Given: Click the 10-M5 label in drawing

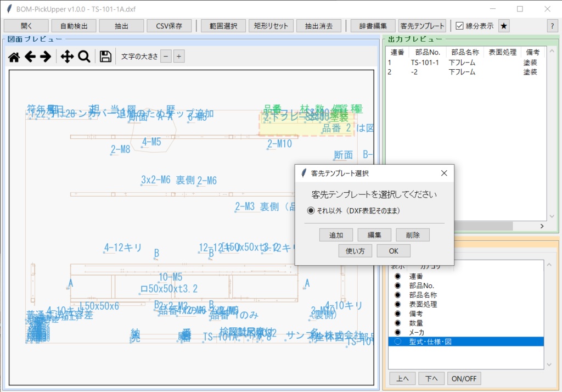Looking at the screenshot, I should point(171,277).
